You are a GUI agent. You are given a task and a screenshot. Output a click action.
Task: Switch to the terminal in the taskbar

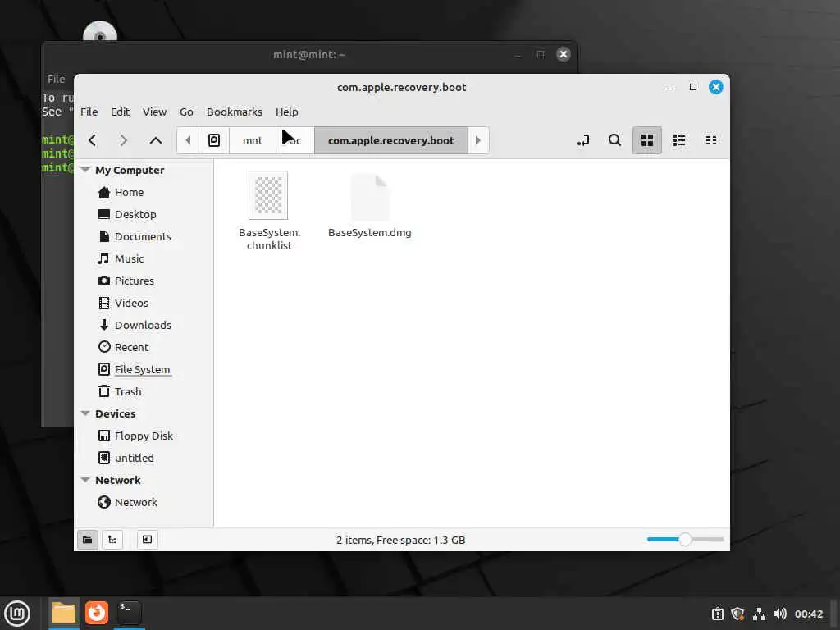tap(129, 613)
